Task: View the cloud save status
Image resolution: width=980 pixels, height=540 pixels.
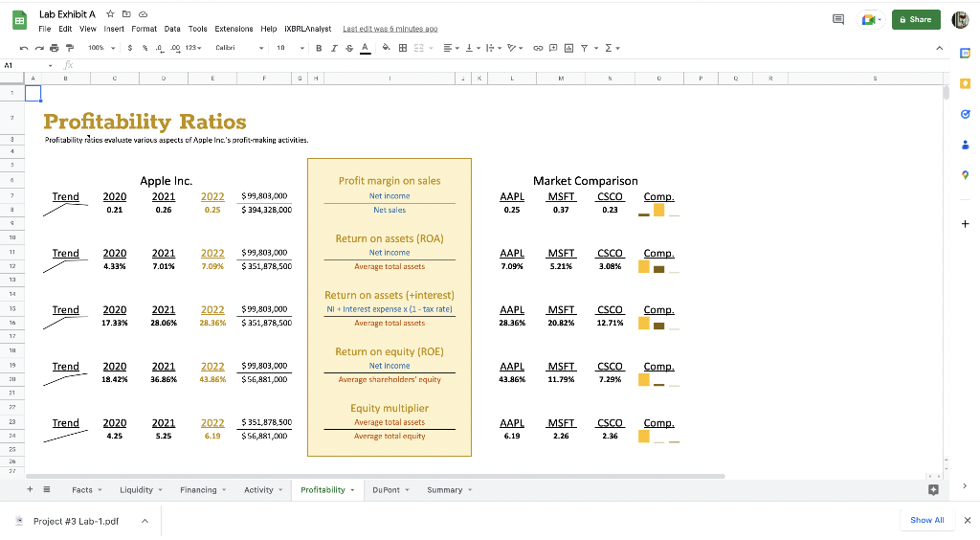Action: click(144, 13)
